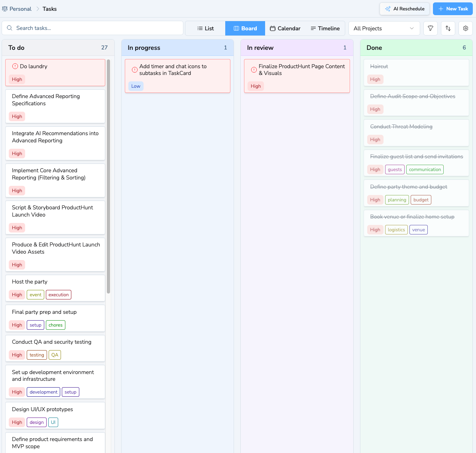The height and width of the screenshot is (453, 476).
Task: Open the completed Haircut task card
Action: tap(416, 73)
